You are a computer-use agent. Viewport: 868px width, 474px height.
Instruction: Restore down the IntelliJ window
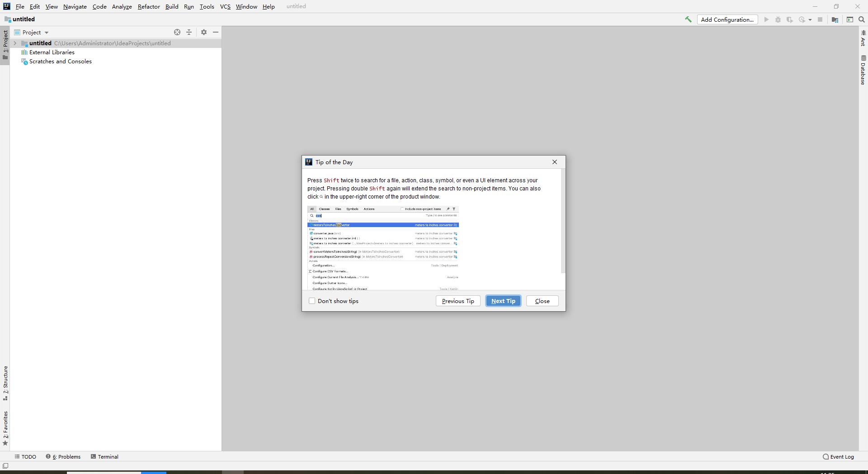(836, 6)
